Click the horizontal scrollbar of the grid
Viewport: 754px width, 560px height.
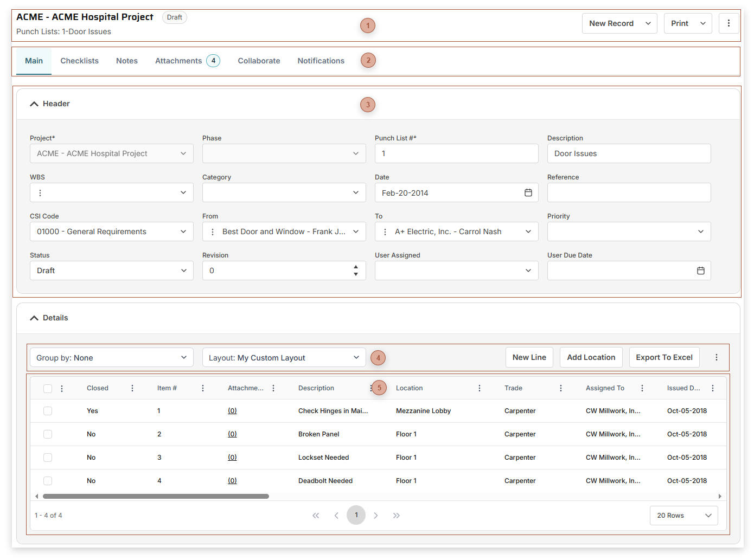coord(156,496)
